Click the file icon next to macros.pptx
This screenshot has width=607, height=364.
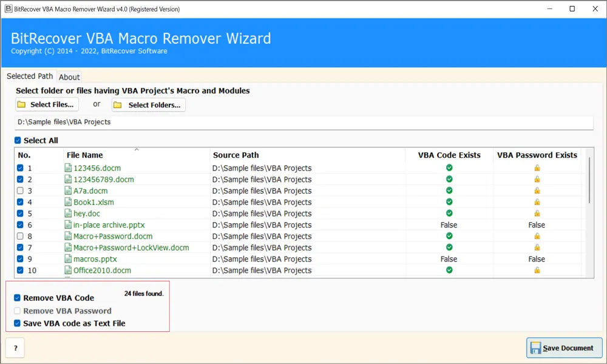(x=69, y=259)
